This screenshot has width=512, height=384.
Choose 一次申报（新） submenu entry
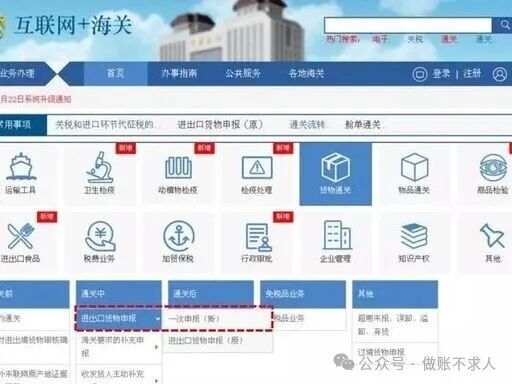tap(217, 319)
